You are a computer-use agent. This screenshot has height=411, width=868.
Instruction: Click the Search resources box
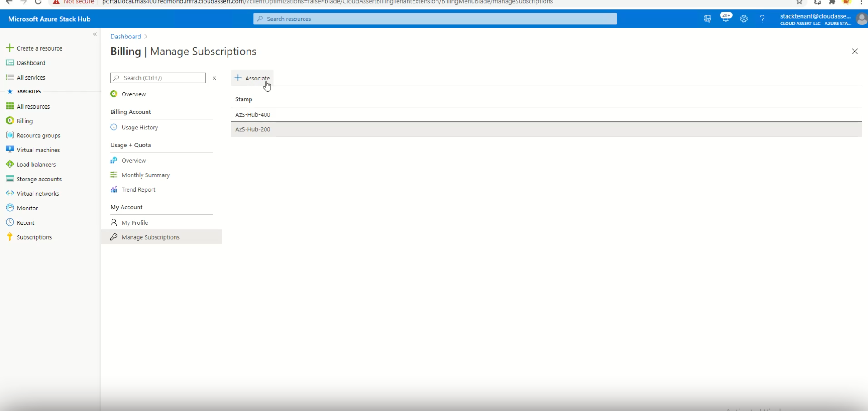(435, 19)
